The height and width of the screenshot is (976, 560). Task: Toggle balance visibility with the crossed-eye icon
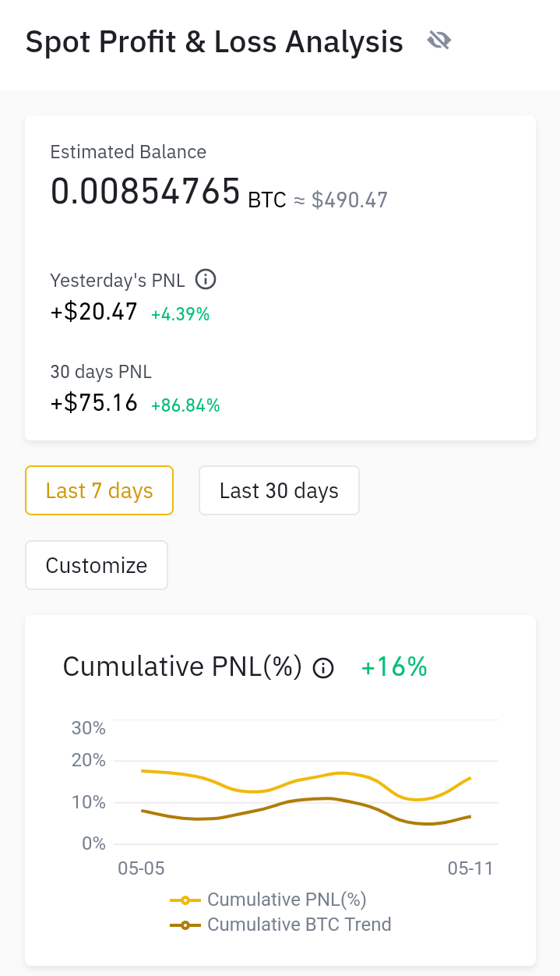439,41
